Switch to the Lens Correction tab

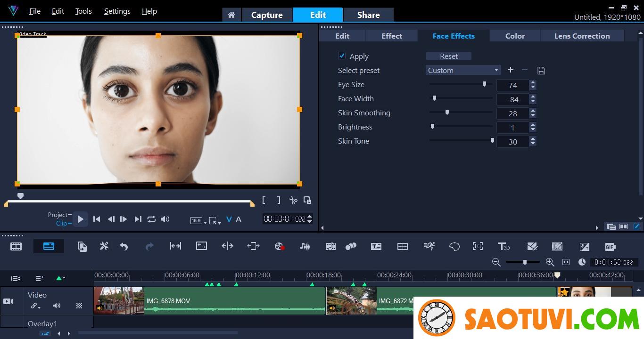point(582,36)
